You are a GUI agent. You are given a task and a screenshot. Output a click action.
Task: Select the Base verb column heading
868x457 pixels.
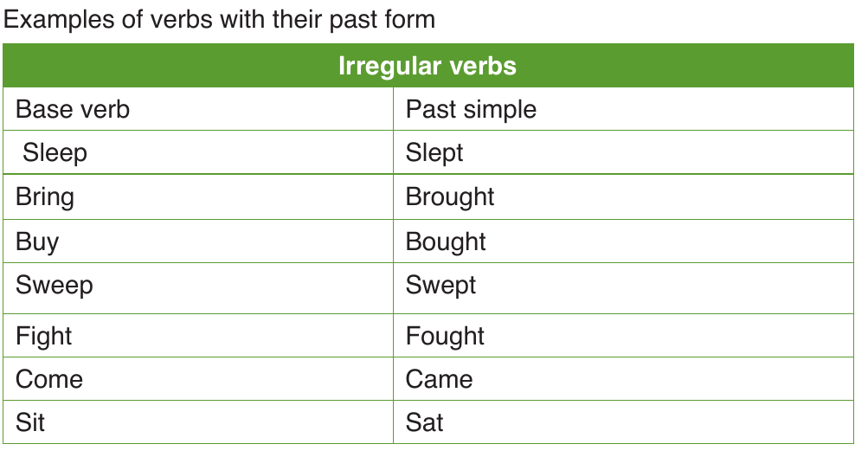point(73,109)
